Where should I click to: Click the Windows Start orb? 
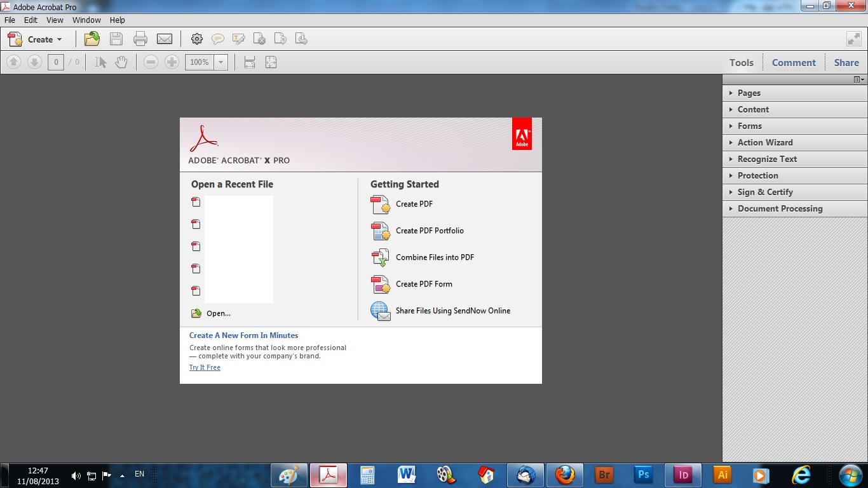[x=850, y=475]
